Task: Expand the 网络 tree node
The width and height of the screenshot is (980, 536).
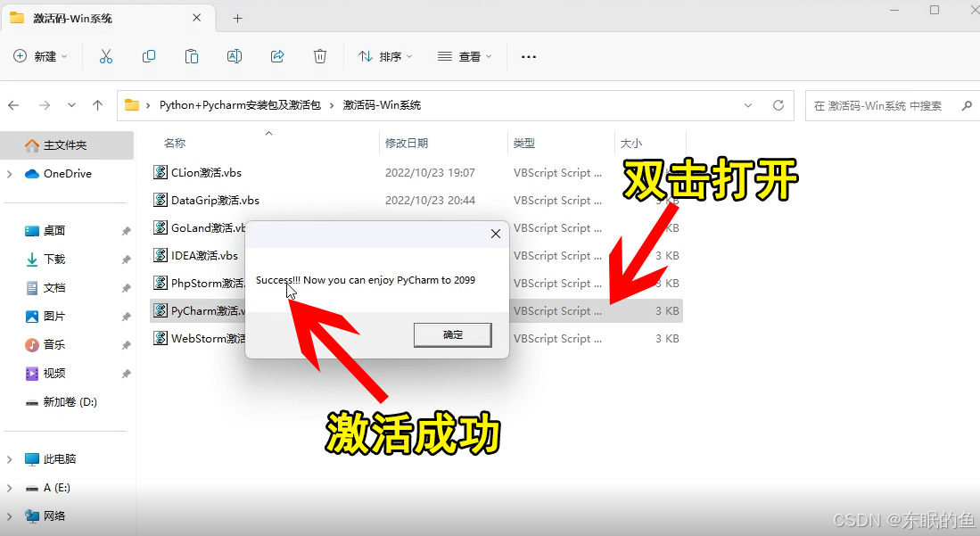Action: 10,516
